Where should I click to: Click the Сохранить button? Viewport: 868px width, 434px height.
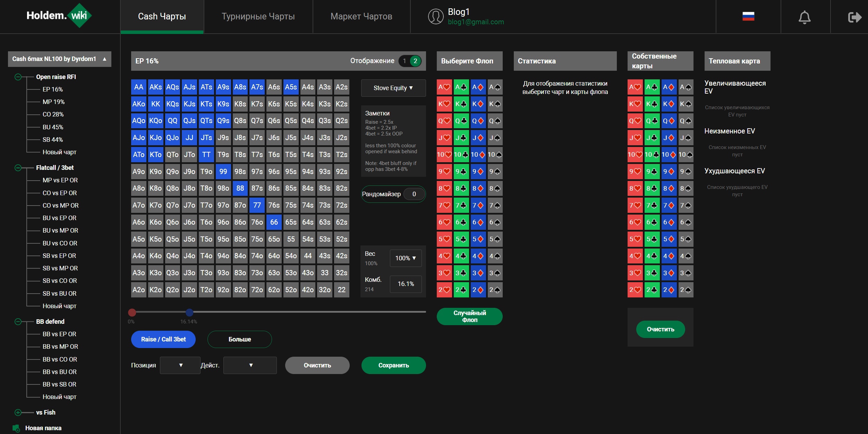[x=394, y=365]
